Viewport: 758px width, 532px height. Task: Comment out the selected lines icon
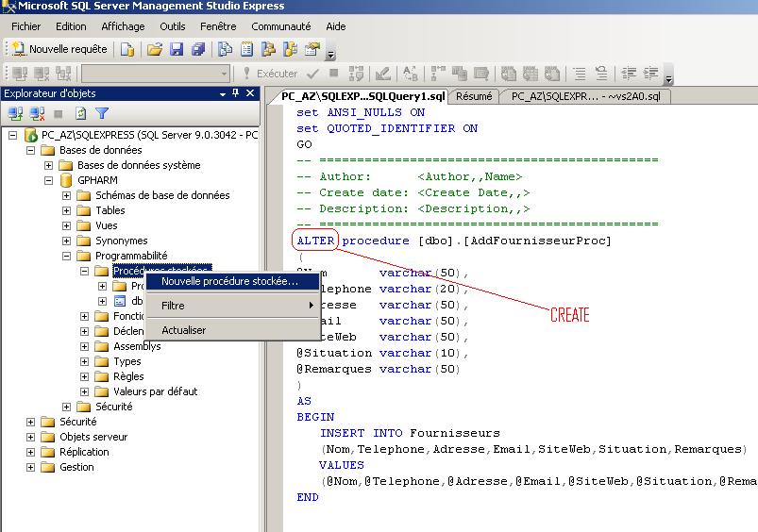580,74
